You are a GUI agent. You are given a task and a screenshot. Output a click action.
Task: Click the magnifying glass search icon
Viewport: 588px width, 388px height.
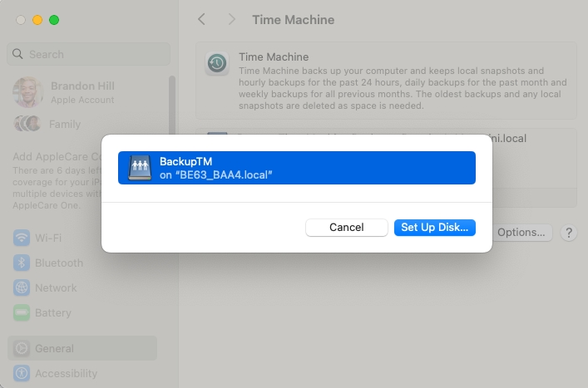tap(17, 54)
